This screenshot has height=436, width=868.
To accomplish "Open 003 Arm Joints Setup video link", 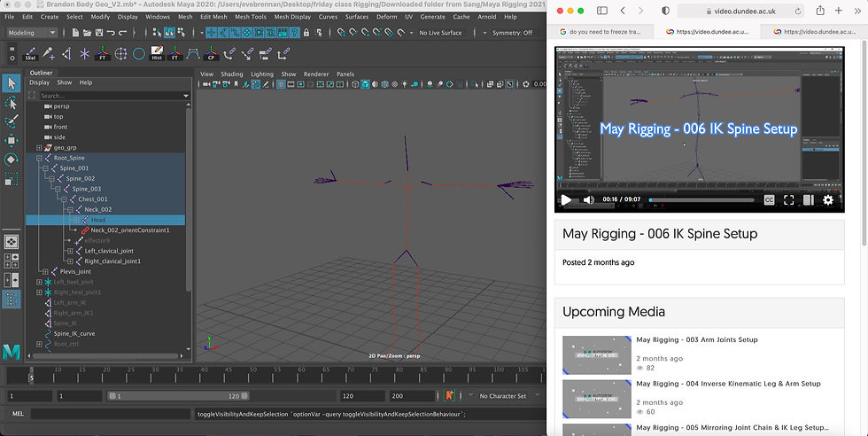I will click(696, 339).
